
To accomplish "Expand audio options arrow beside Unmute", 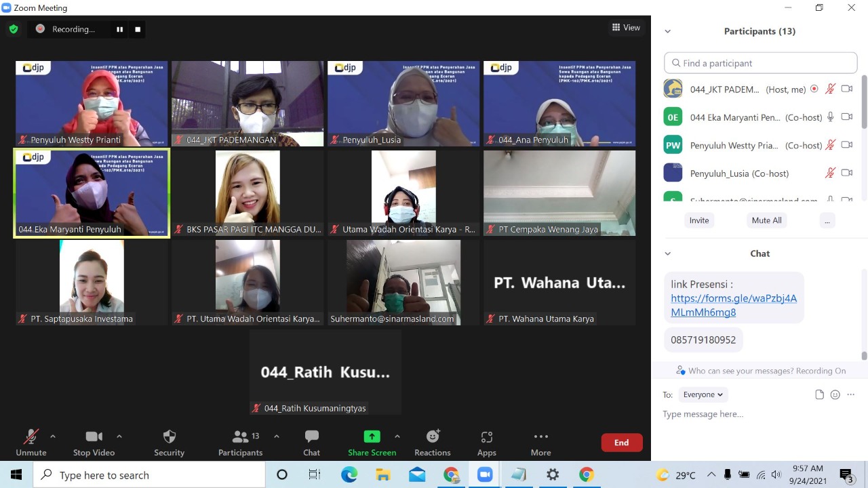I will tap(53, 436).
